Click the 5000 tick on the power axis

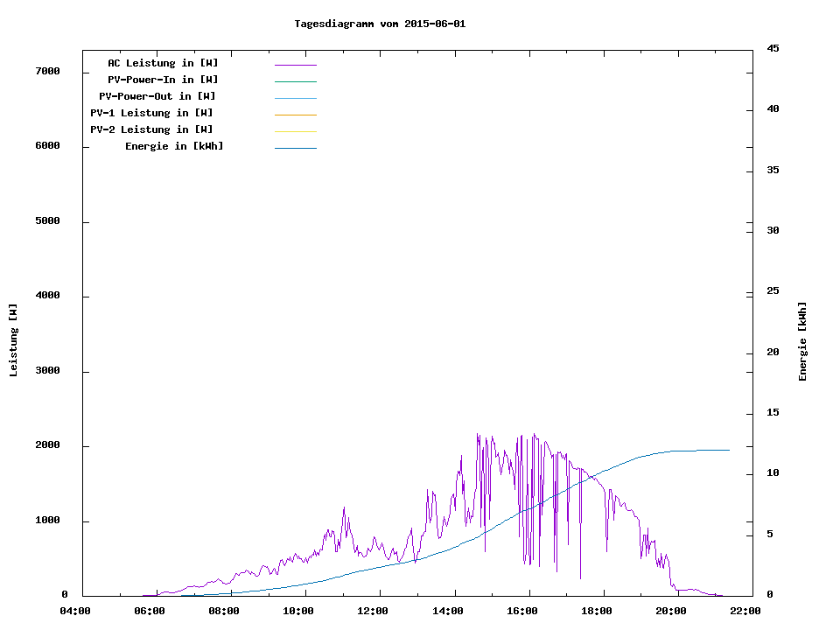pyautogui.click(x=47, y=220)
